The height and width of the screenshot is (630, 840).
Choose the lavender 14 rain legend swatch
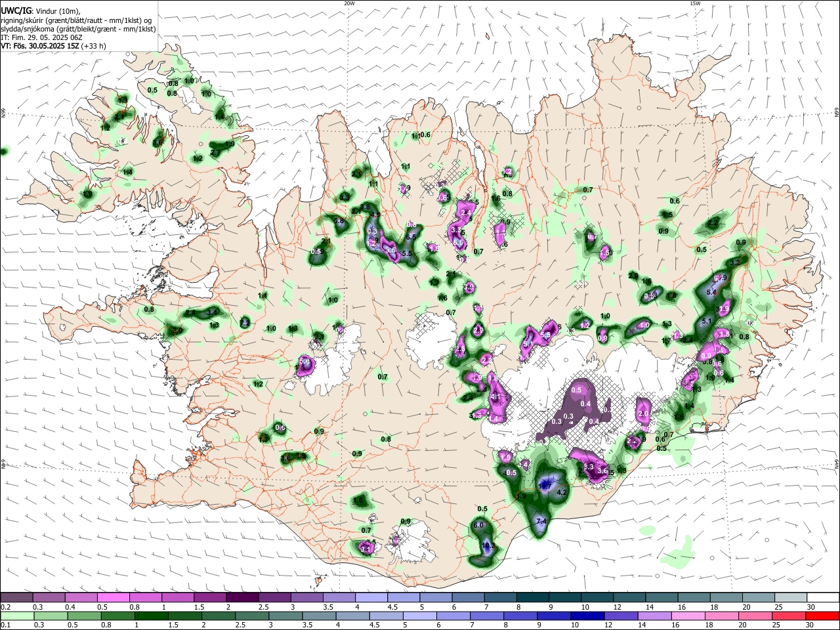654,616
